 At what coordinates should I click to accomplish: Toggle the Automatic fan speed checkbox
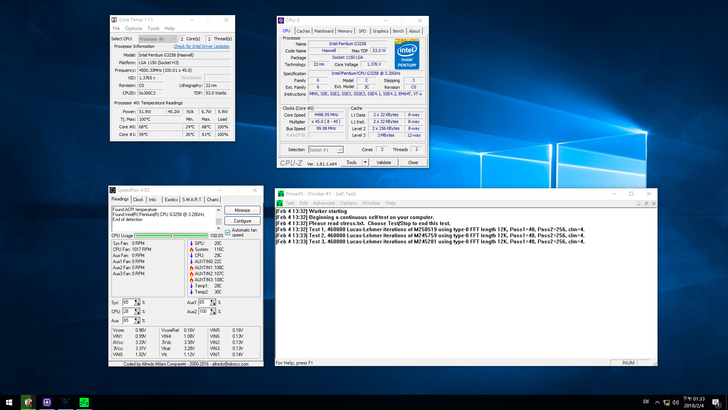pyautogui.click(x=228, y=231)
